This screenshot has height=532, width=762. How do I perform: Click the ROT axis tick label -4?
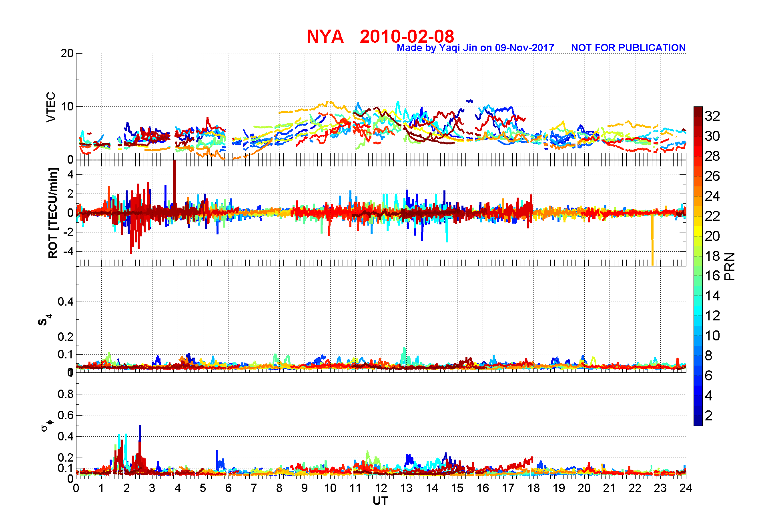pyautogui.click(x=69, y=252)
